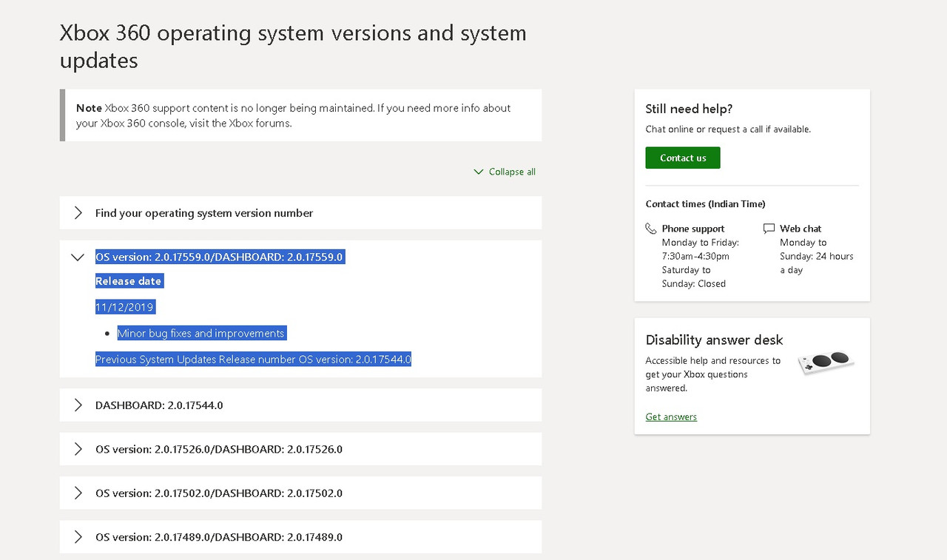Click Accessible help and resources description

click(712, 374)
